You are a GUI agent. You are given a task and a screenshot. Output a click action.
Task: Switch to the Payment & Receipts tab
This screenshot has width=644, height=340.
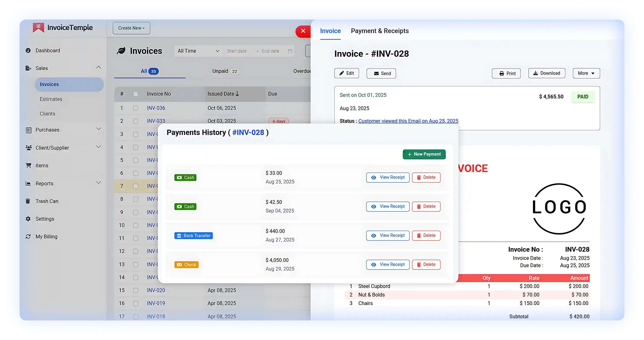click(380, 31)
